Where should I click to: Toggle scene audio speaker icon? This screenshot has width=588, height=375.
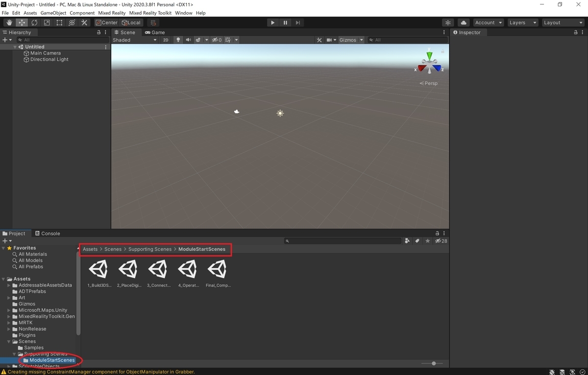click(x=188, y=40)
